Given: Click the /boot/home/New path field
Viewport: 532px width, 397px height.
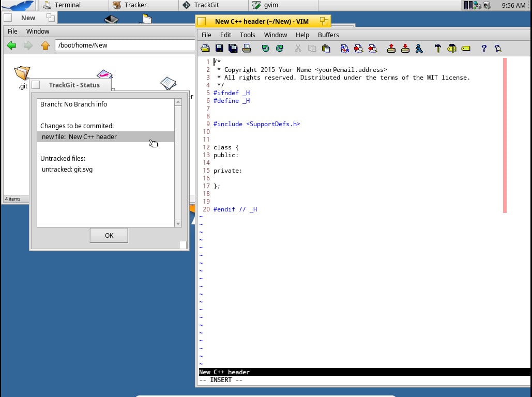Looking at the screenshot, I should (124, 45).
